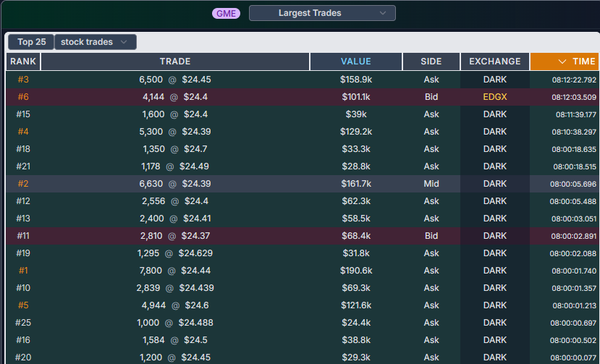Click the chevron beside stock trades

pos(124,42)
